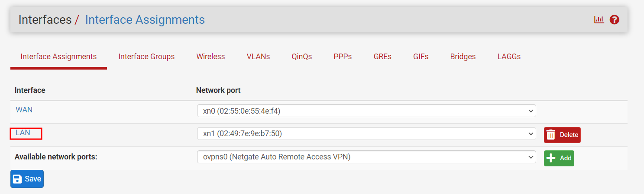644x194 pixels.
Task: Open the red help question mark icon
Action: coord(614,19)
